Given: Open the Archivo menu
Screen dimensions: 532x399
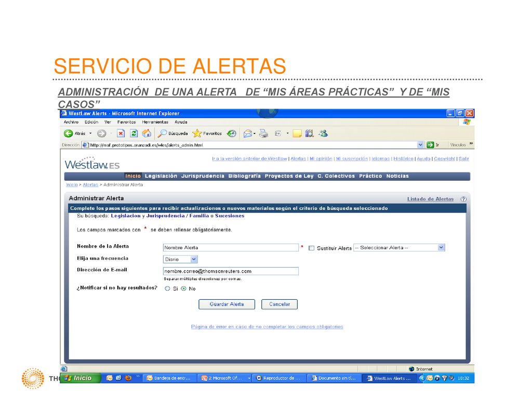Looking at the screenshot, I should 71,122.
